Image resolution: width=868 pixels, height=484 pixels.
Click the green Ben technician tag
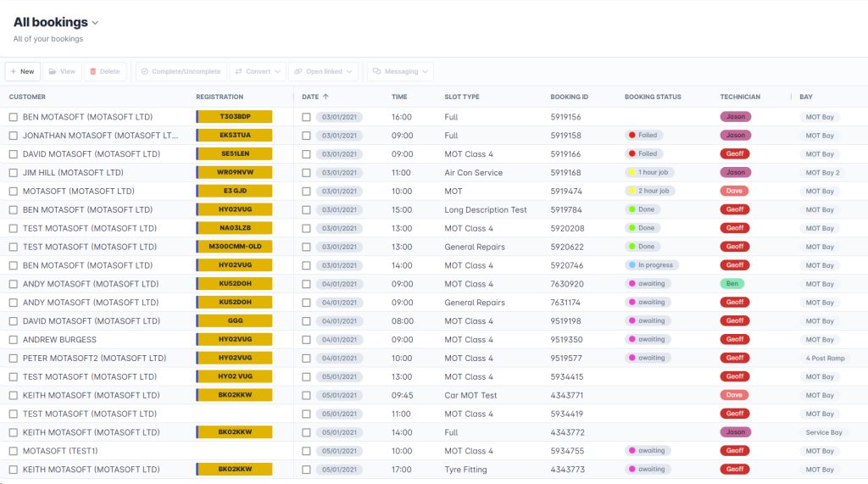[732, 284]
